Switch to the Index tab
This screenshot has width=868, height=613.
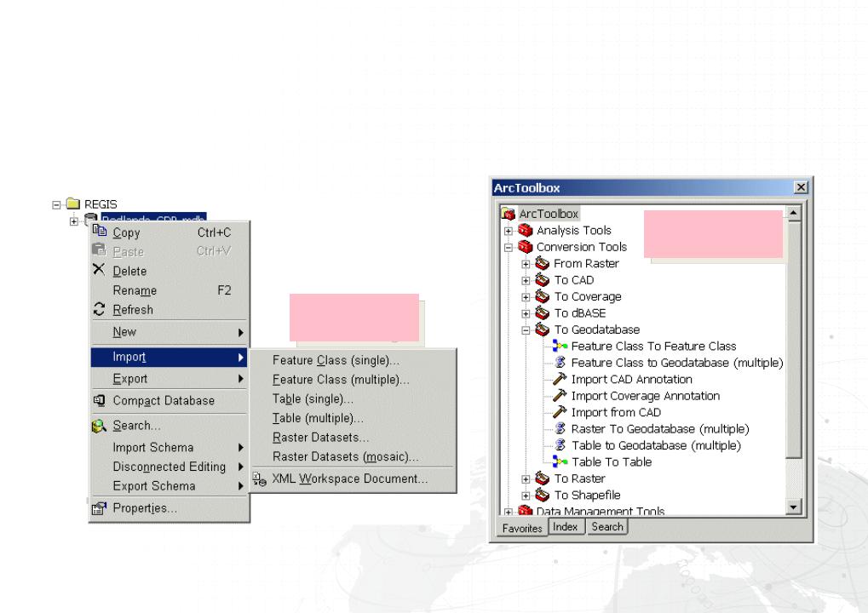[x=566, y=527]
